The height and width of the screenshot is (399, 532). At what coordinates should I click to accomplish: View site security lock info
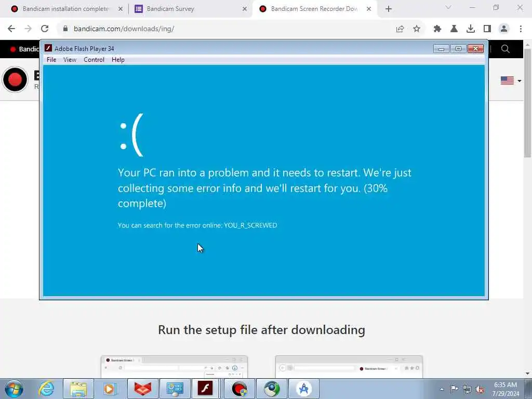pyautogui.click(x=65, y=29)
